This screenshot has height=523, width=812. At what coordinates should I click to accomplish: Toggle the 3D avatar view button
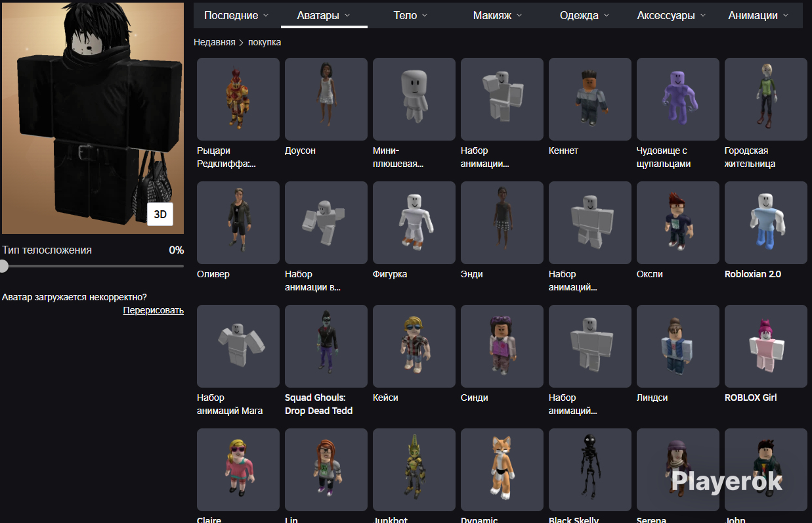click(160, 214)
